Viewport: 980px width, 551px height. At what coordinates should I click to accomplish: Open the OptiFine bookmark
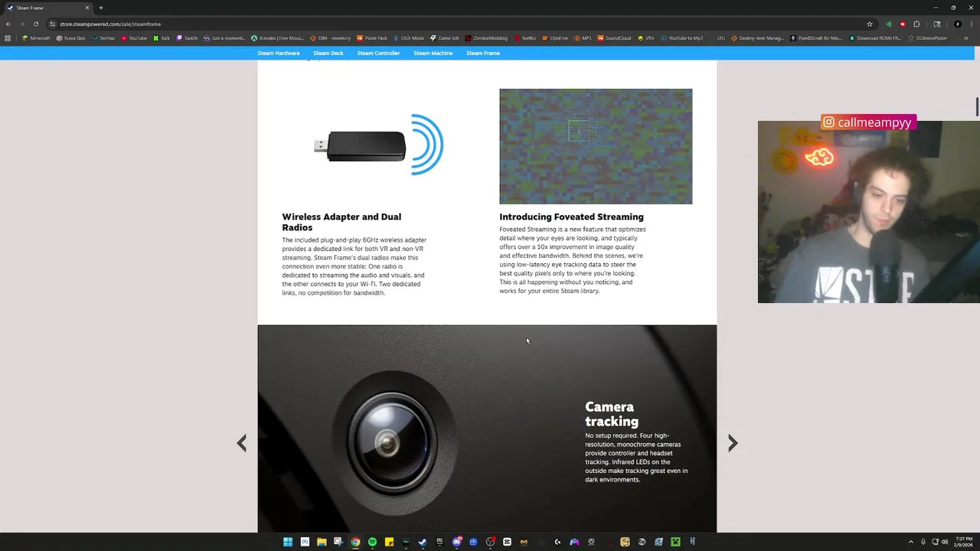pos(555,38)
